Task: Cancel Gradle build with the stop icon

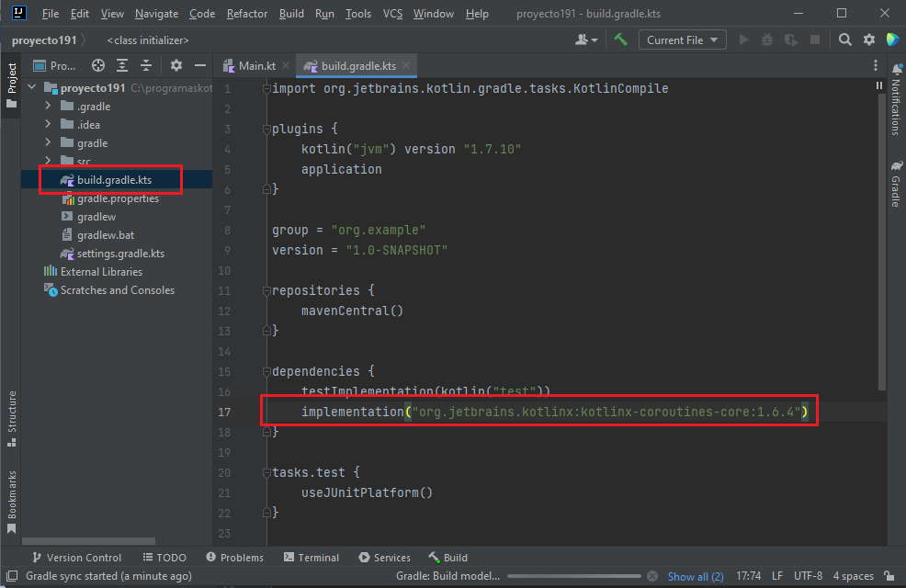Action: [652, 576]
